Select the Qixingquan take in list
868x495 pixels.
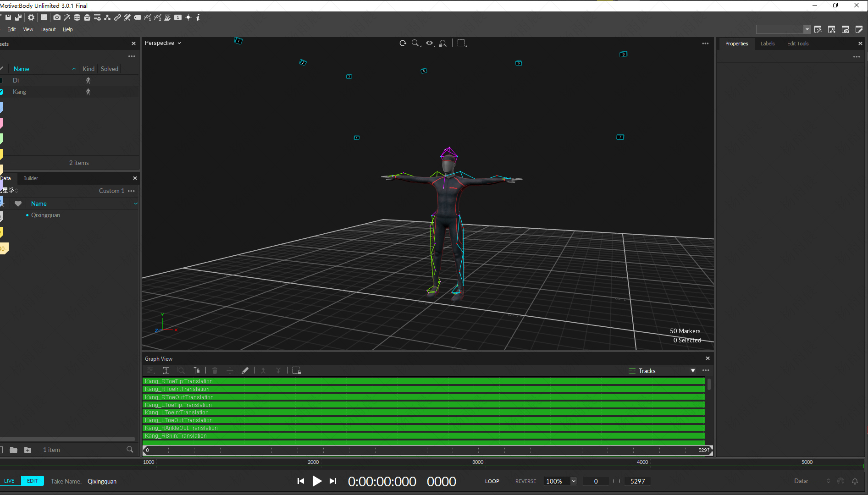45,215
